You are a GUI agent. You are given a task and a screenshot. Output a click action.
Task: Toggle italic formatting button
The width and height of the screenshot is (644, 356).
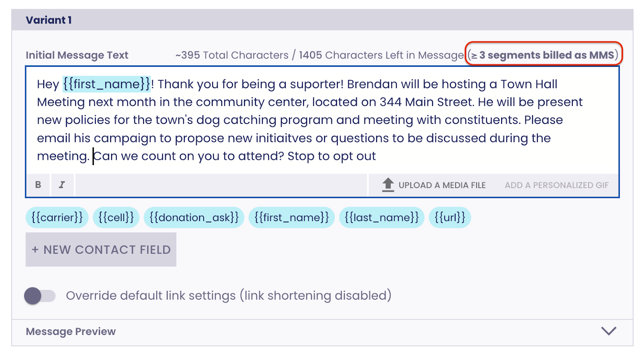pos(62,185)
